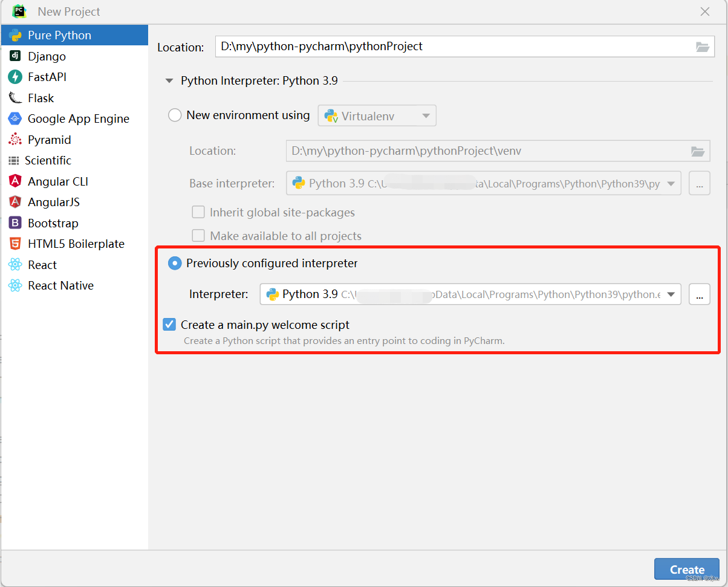Select AngularJS project type
This screenshot has height=587, width=728.
[x=74, y=202]
